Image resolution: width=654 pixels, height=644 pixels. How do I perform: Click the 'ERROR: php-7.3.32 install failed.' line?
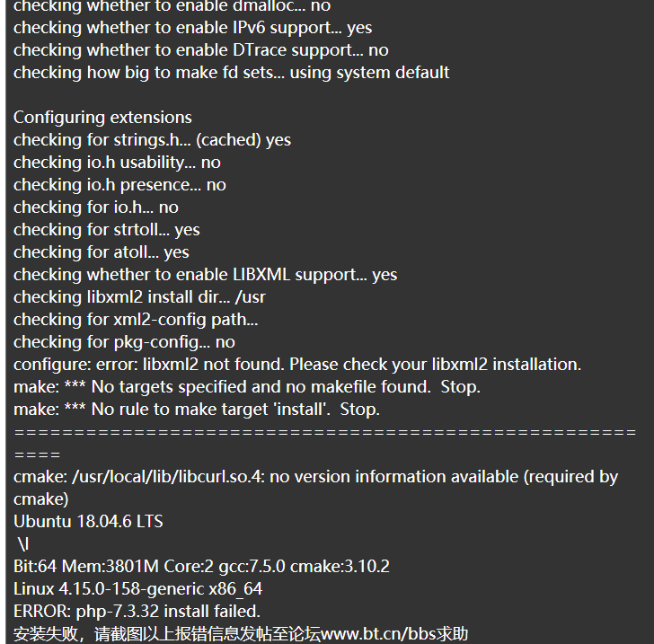137,612
